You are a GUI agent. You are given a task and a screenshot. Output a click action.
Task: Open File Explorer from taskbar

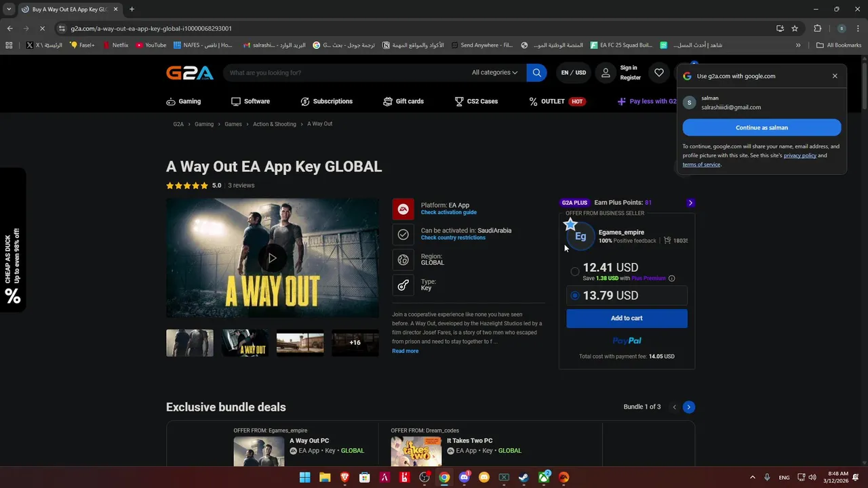pos(325,477)
